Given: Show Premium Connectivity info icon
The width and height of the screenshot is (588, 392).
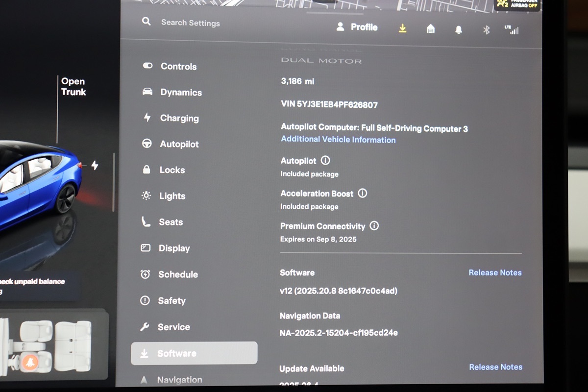Looking at the screenshot, I should pos(374,226).
